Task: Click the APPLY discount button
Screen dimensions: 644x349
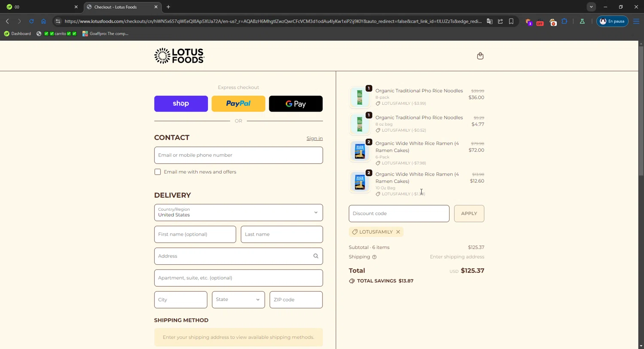Action: (x=469, y=213)
